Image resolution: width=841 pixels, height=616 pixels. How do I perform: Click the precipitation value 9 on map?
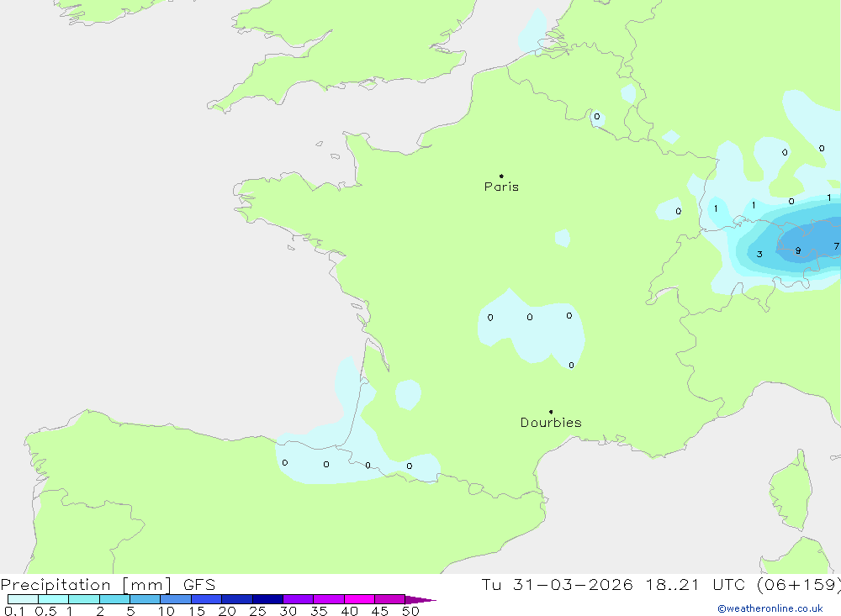[798, 250]
